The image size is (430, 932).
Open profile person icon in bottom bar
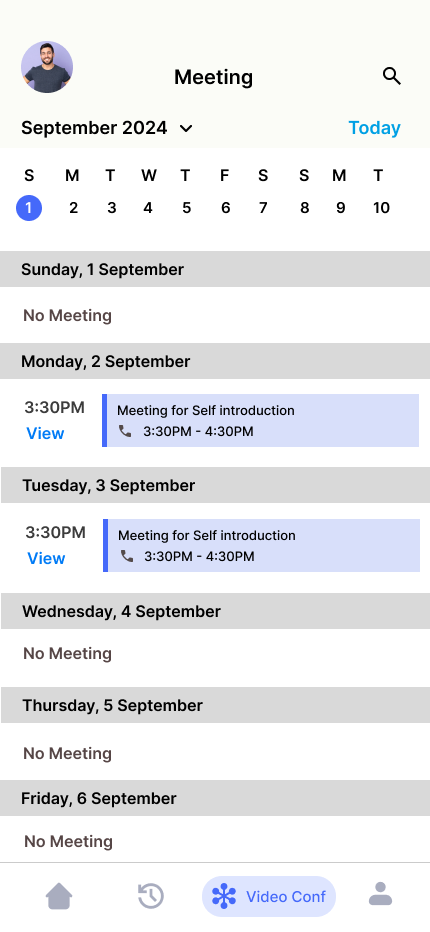pos(380,893)
